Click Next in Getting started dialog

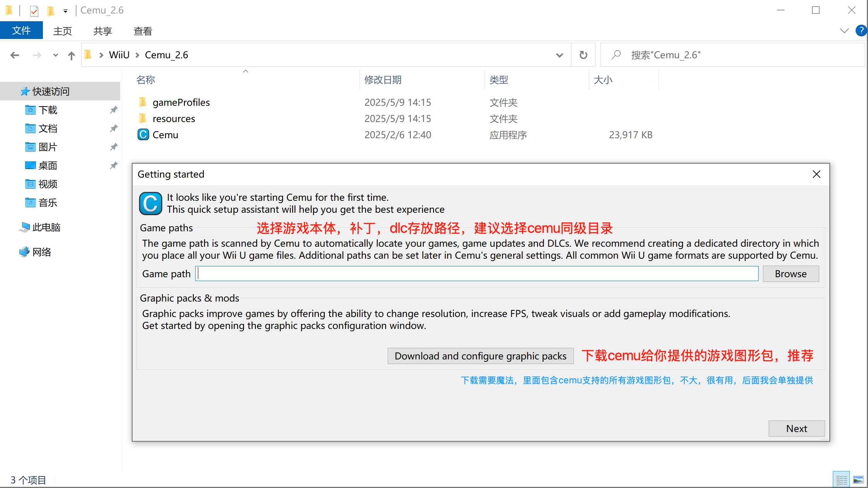[x=797, y=429]
